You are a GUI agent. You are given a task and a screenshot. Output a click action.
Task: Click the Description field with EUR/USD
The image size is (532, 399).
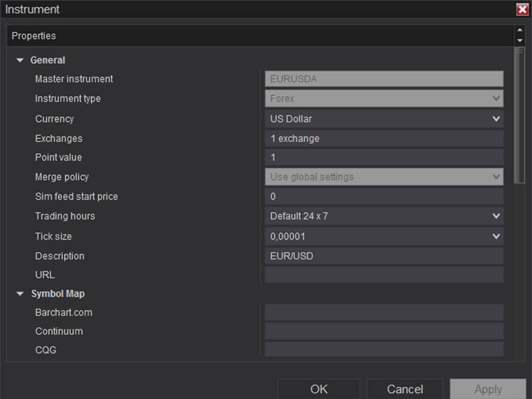384,256
